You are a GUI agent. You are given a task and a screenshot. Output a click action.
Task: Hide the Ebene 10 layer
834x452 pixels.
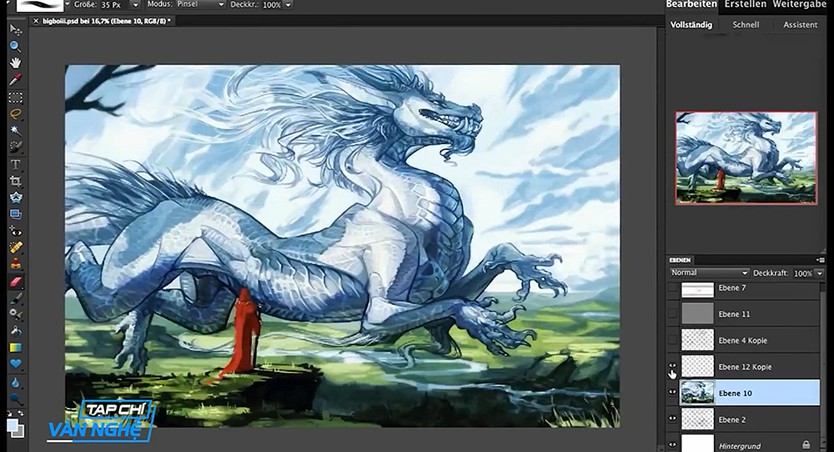point(672,392)
